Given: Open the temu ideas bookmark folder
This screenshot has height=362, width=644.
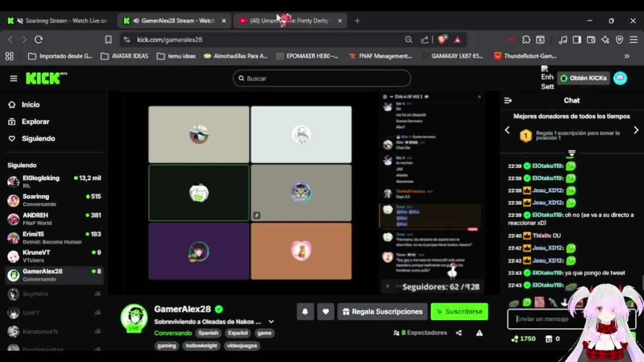Looking at the screenshot, I should click(176, 56).
